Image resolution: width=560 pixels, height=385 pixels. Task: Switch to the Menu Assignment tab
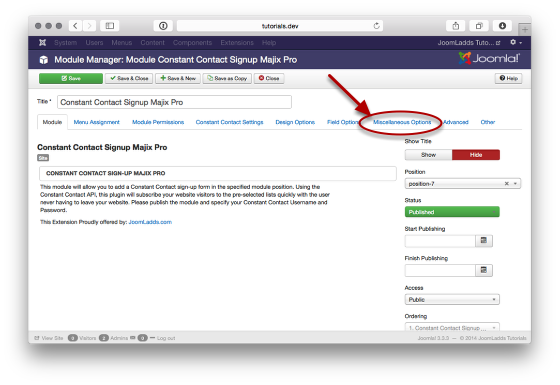(x=96, y=122)
